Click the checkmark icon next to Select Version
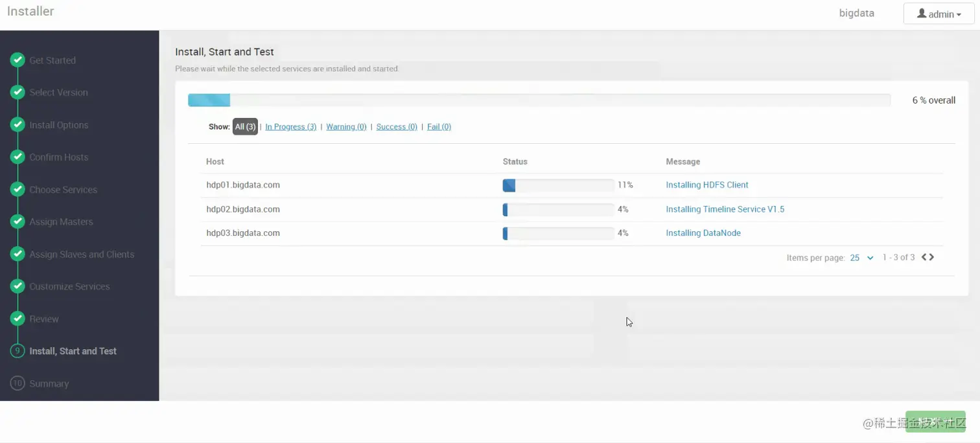Viewport: 980px width, 443px height. coord(17,93)
